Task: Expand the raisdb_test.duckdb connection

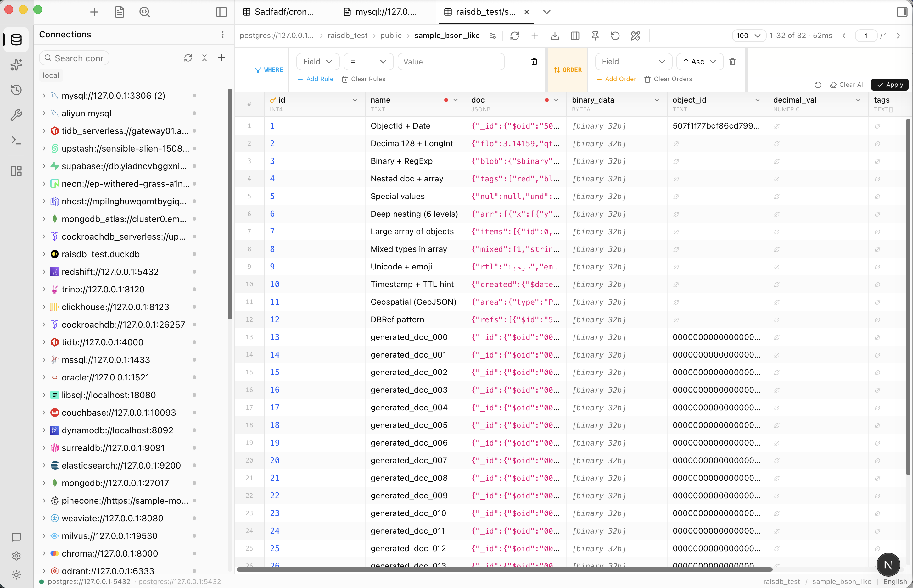Action: pos(44,254)
